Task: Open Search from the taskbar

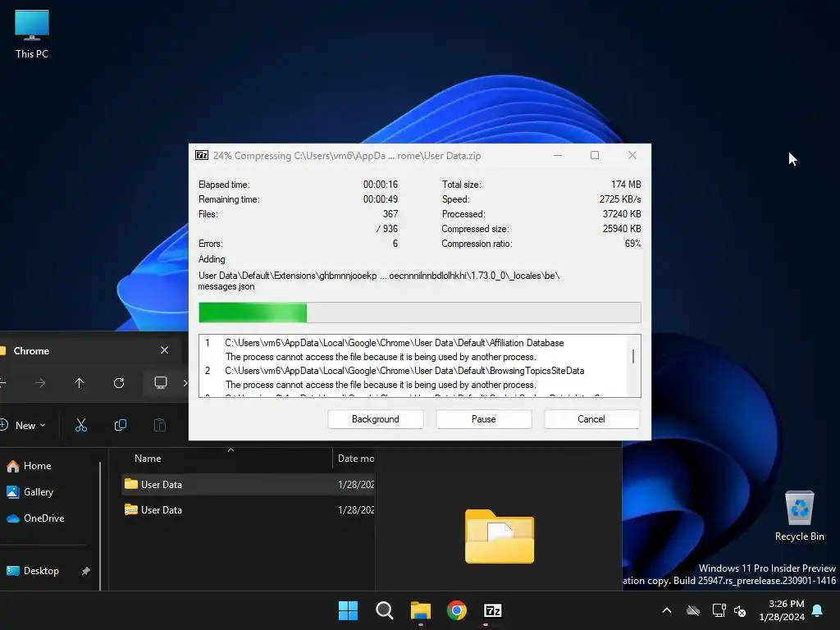Action: tap(385, 610)
